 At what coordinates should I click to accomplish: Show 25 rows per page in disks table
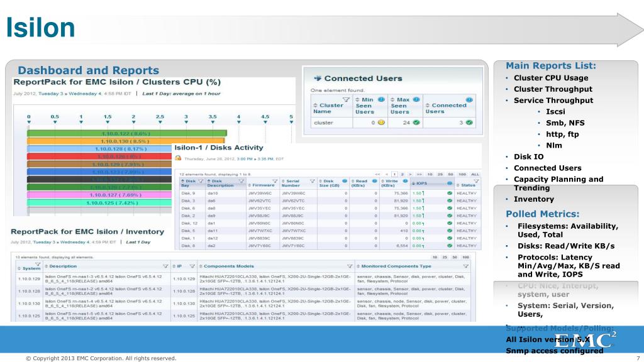point(440,175)
